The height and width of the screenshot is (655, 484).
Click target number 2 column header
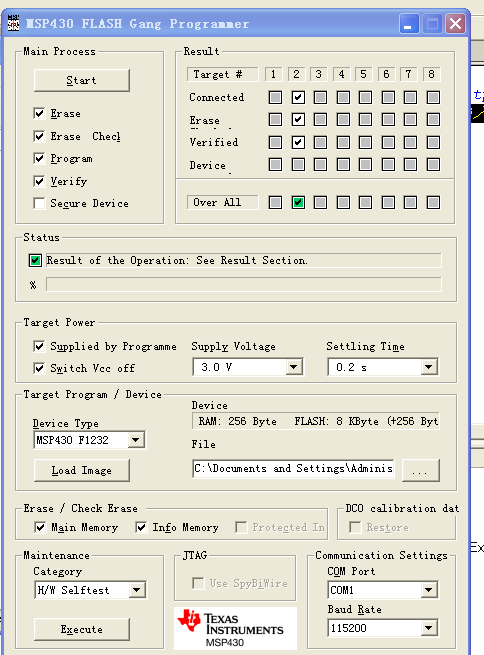pos(296,74)
